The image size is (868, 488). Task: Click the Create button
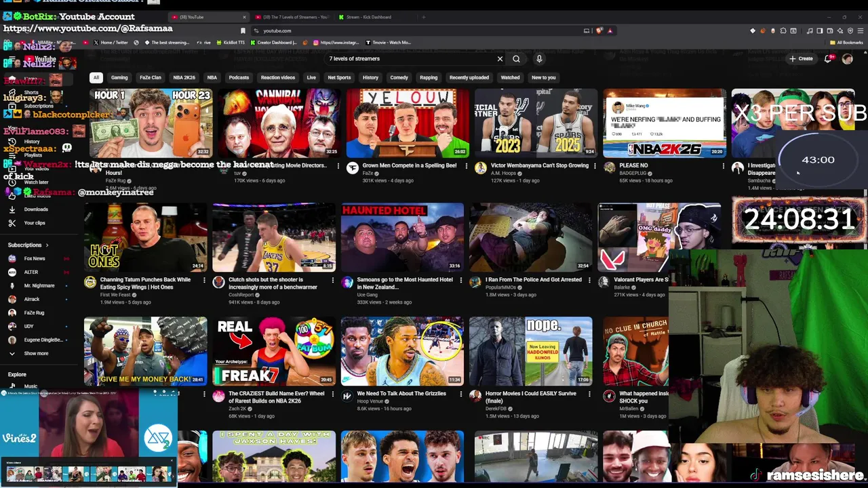coord(801,59)
